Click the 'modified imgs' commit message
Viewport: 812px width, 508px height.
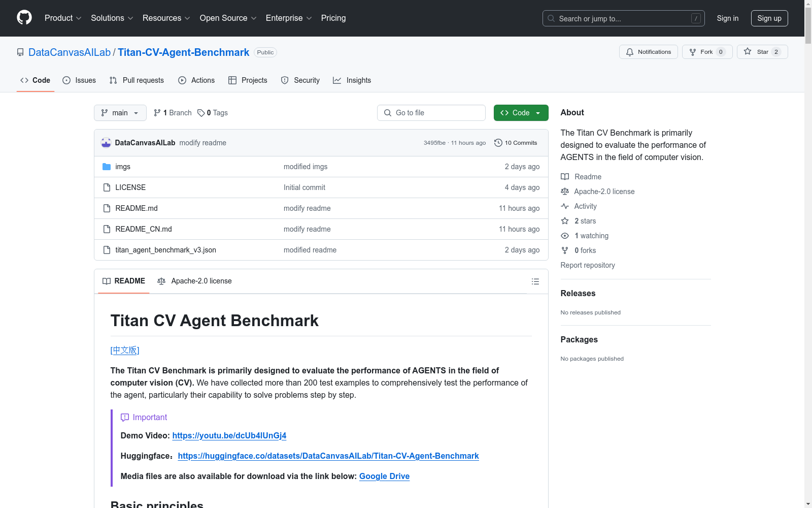306,167
